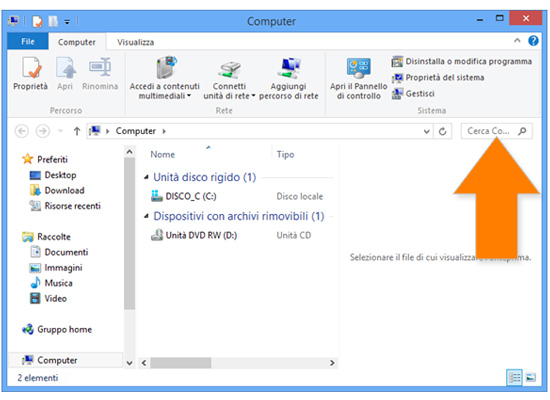Image resolution: width=550 pixels, height=400 pixels.
Task: Click the refresh button beside address bar
Action: coord(443,131)
